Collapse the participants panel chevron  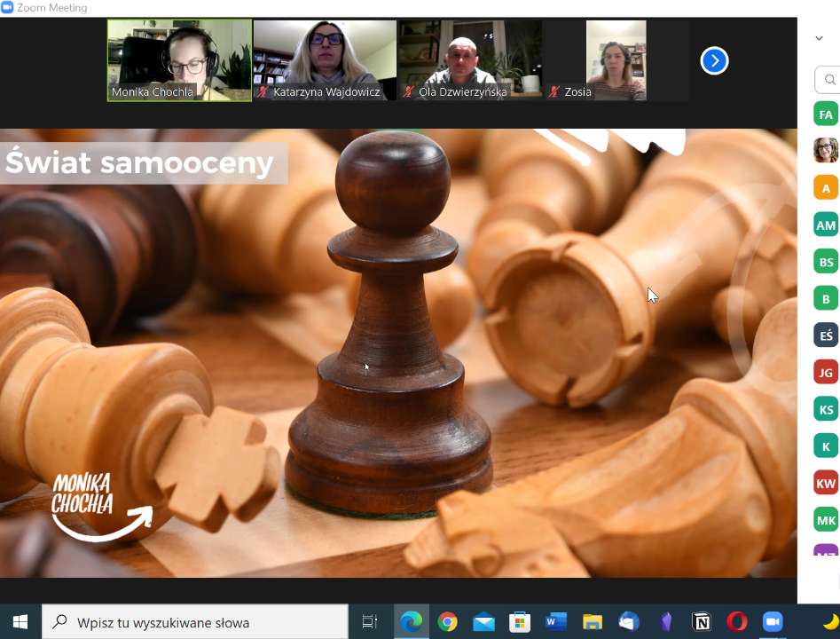[819, 38]
